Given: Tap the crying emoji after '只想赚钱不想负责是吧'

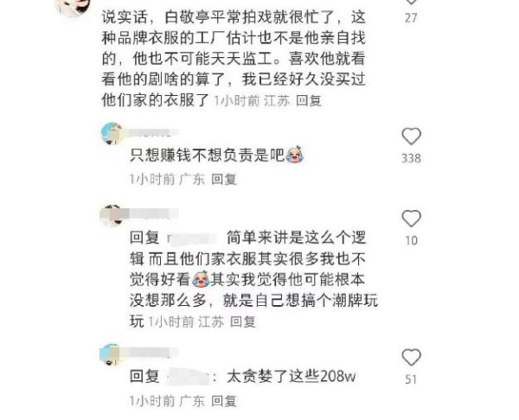Looking at the screenshot, I should (x=295, y=154).
